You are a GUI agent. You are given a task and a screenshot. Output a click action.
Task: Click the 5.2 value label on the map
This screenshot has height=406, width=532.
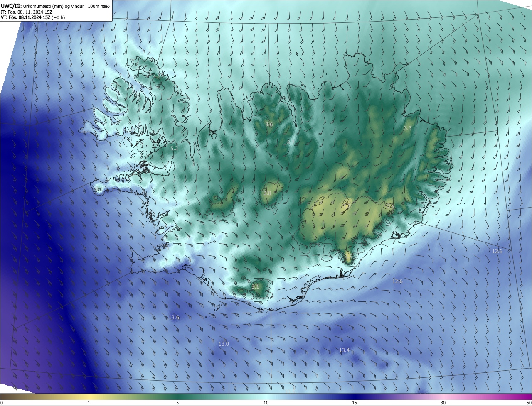point(174,148)
